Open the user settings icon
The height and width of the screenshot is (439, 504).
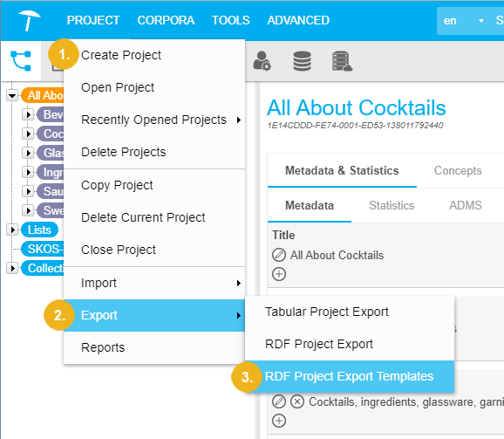[262, 61]
